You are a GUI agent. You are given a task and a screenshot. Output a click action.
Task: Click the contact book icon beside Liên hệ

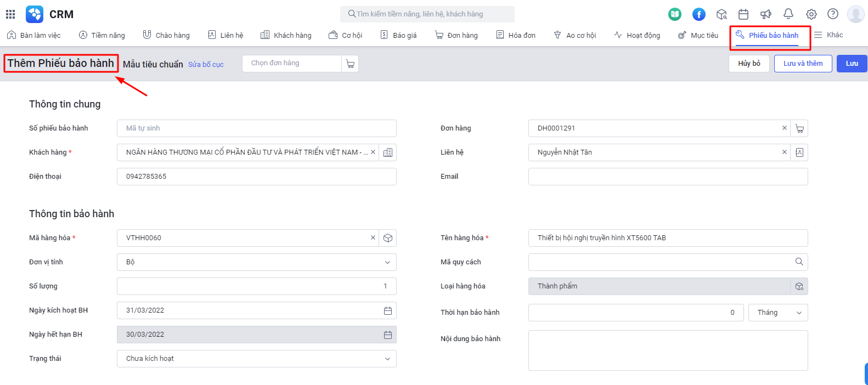tap(799, 152)
